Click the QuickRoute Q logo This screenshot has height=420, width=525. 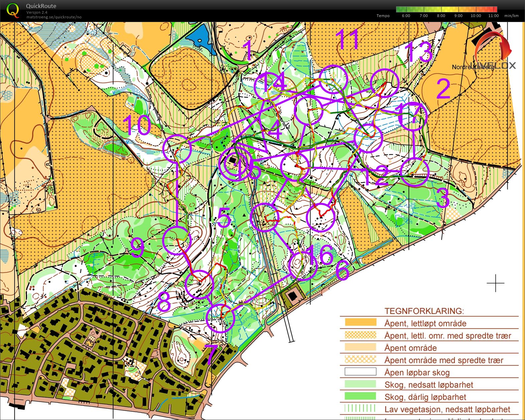[13, 10]
